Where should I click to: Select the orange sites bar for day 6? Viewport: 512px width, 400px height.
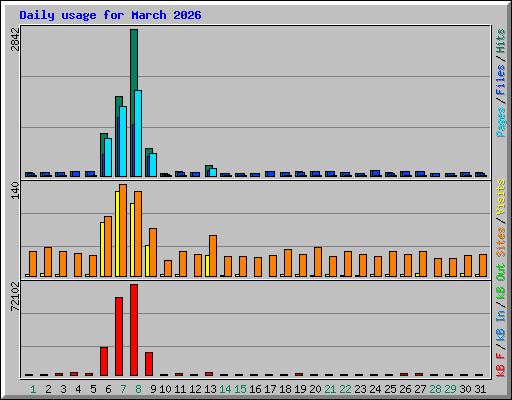tap(108, 246)
